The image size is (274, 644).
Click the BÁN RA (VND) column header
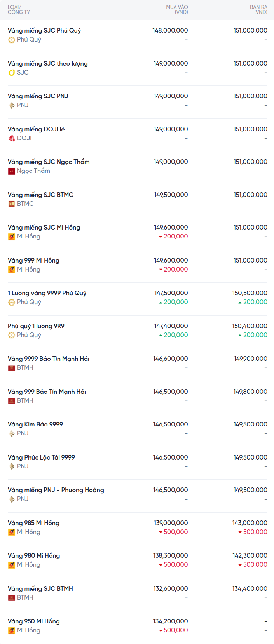(x=258, y=10)
